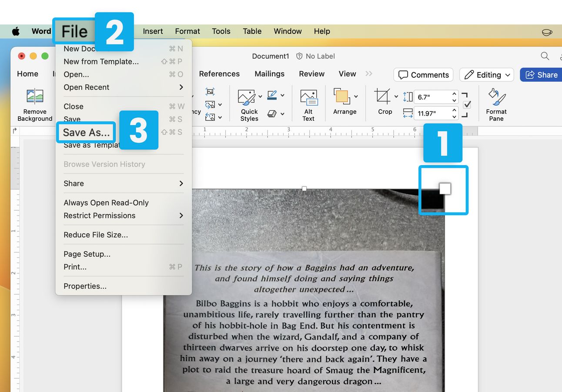This screenshot has width=562, height=392.
Task: Click the blue Share button
Action: click(x=541, y=75)
